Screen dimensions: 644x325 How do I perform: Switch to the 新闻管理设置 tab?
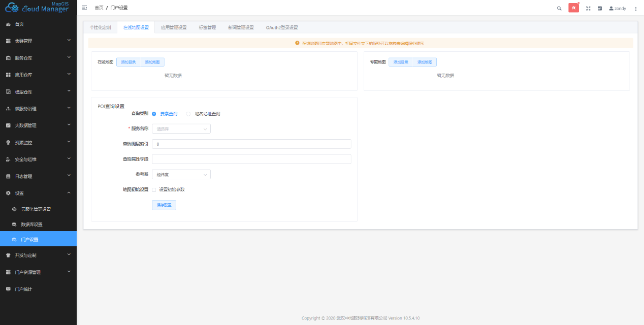coord(241,27)
